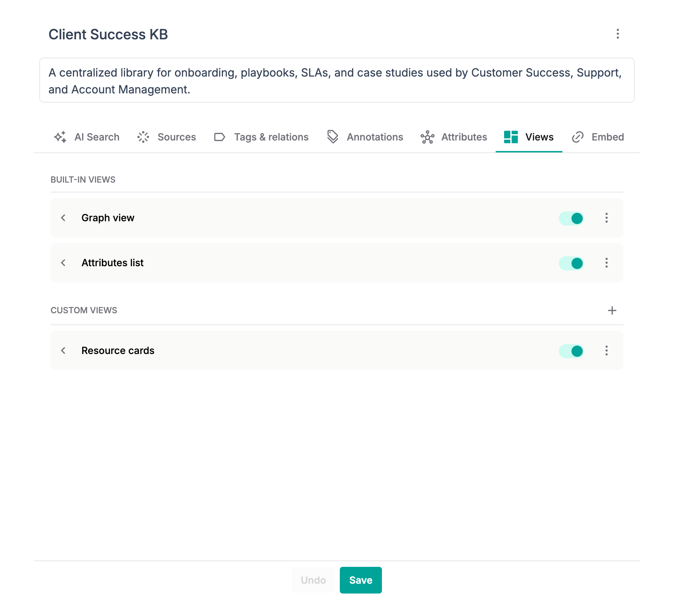
Task: Expand the Attributes list chevron
Action: (x=63, y=263)
